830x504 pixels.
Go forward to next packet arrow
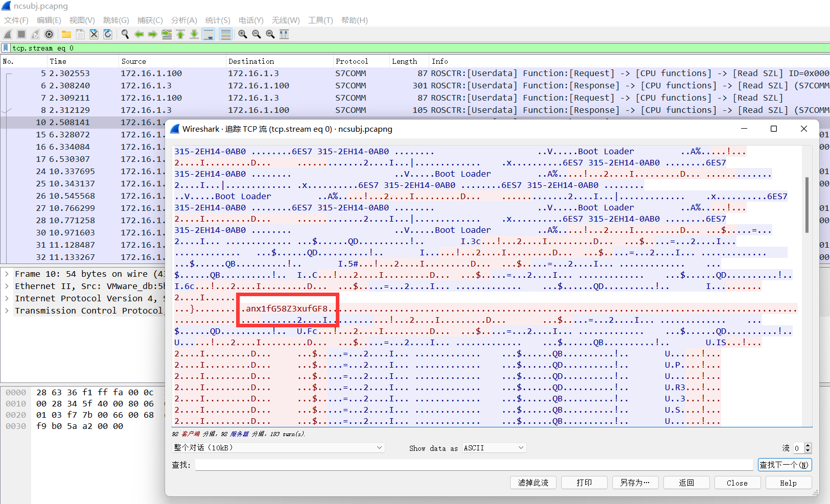point(152,34)
